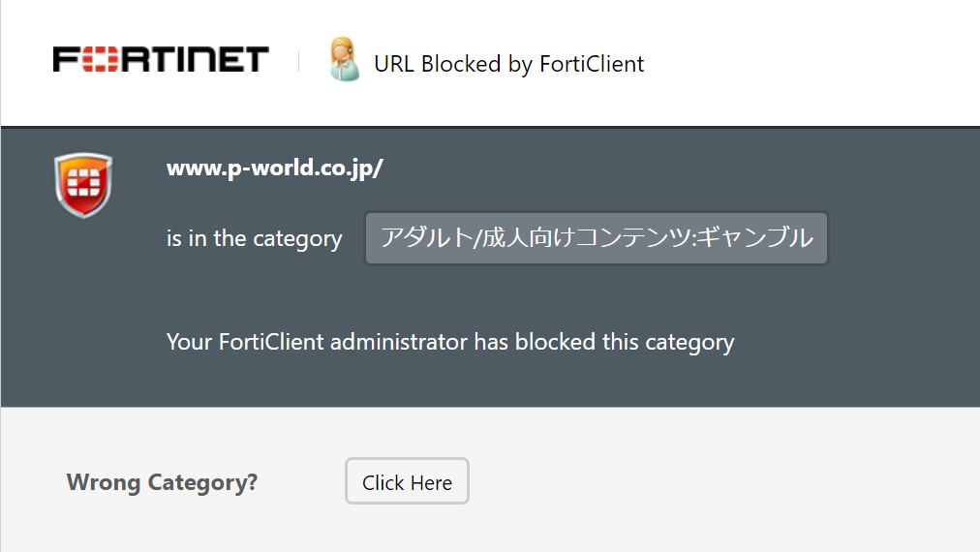Click the "Wrong Category?" label

[162, 482]
